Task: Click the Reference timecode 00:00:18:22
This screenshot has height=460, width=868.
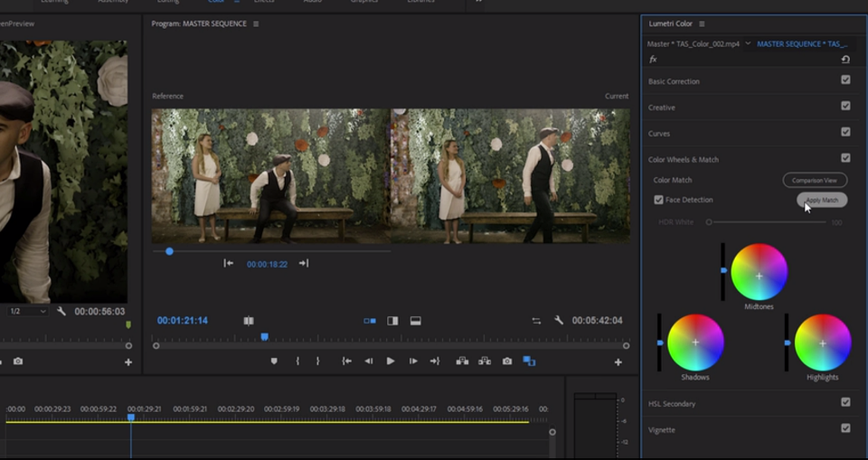Action: 267,264
